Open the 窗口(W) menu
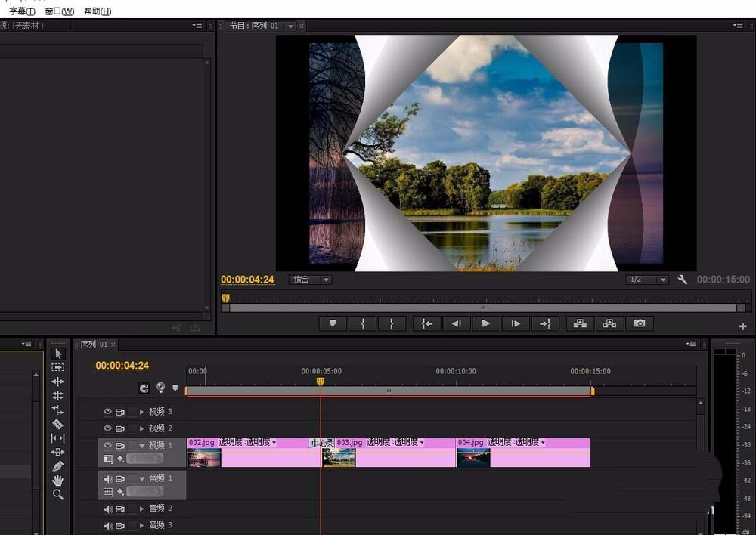 coord(59,11)
